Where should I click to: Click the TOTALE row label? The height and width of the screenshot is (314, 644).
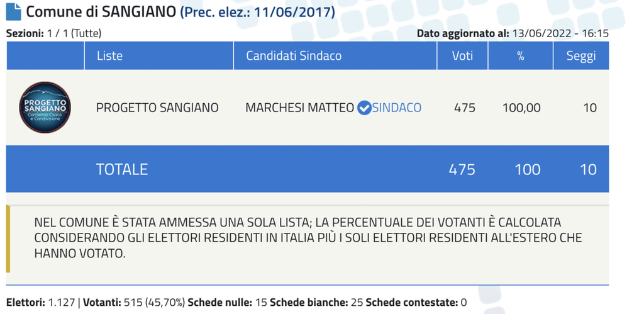point(121,169)
